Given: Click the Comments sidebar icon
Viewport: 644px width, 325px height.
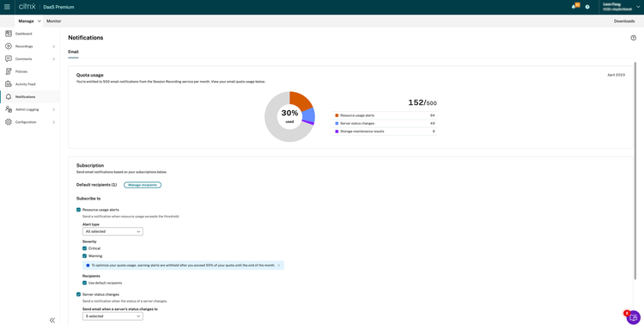Looking at the screenshot, I should [9, 58].
